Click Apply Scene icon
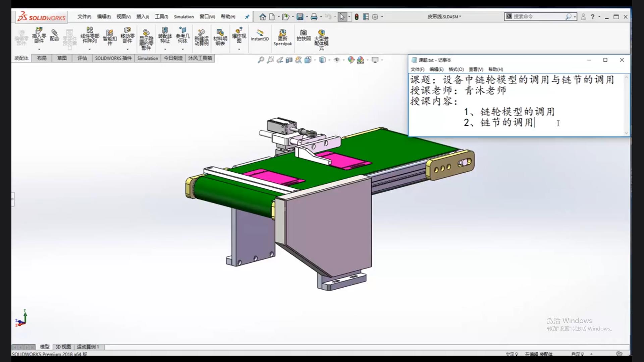The height and width of the screenshot is (362, 644). point(360,60)
